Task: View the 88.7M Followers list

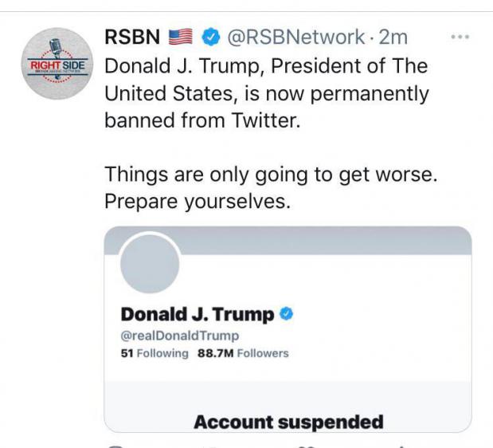Action: (x=242, y=352)
